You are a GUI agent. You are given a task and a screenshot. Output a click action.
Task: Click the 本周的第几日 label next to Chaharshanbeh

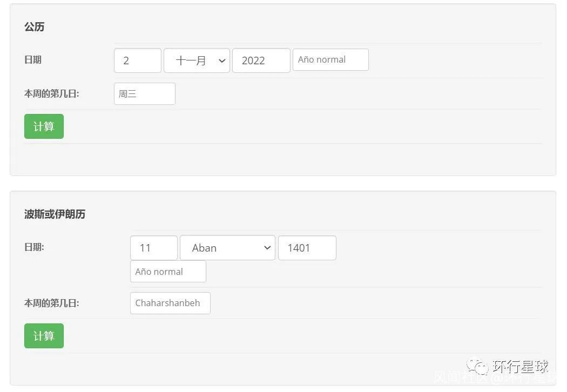[51, 303]
